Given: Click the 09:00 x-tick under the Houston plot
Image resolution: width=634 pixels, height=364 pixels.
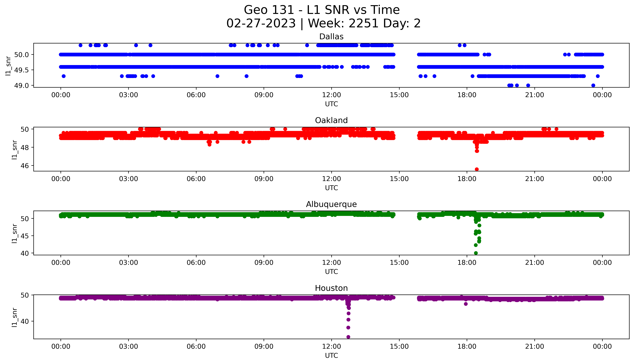Looking at the screenshot, I should [x=264, y=346].
